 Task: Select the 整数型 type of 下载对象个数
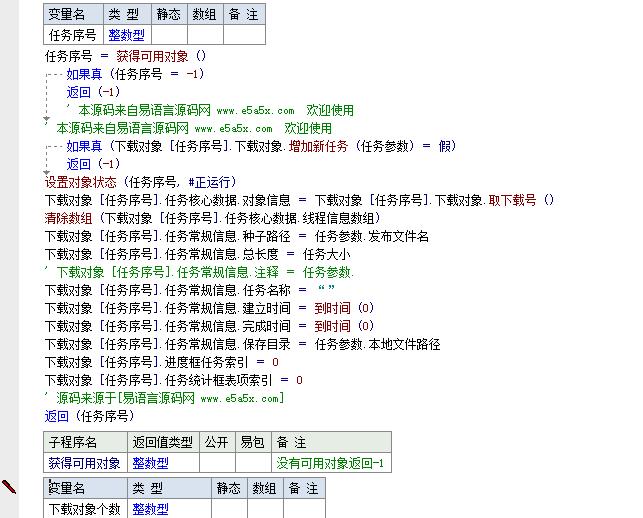169,509
